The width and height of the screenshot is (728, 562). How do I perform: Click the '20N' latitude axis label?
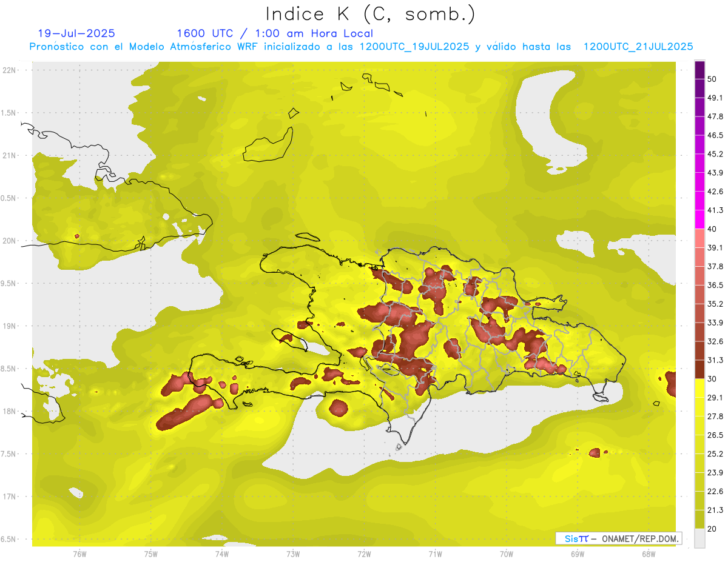[x=9, y=241]
